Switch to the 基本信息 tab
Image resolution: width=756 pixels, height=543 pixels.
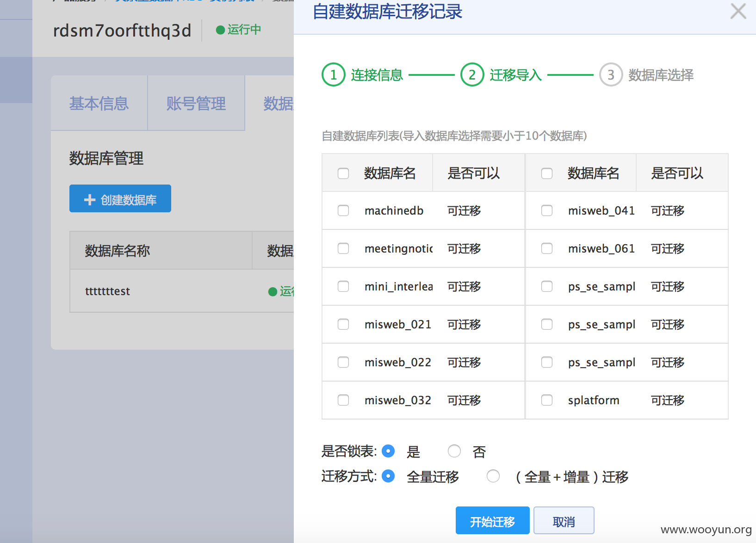click(99, 103)
